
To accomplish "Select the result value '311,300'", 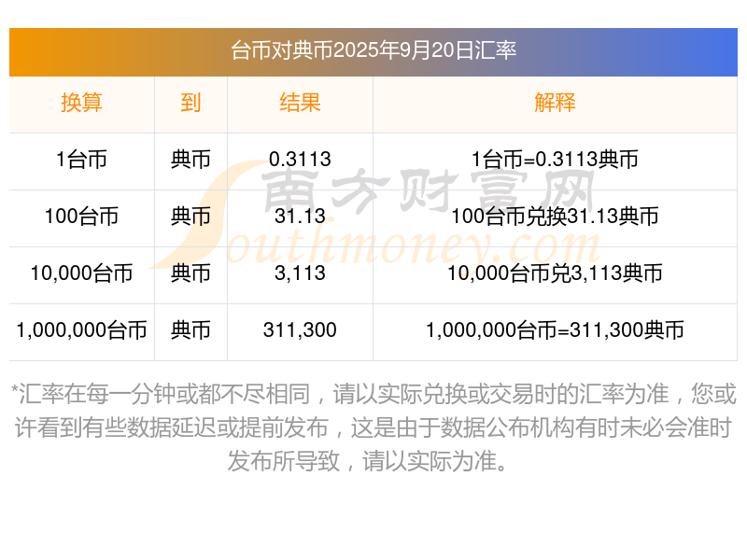I will coord(300,330).
